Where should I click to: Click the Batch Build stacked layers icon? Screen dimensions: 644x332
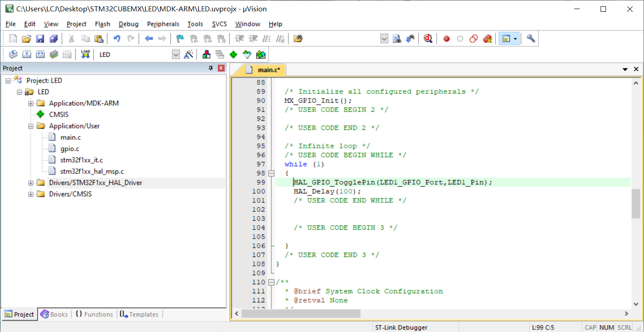point(53,54)
